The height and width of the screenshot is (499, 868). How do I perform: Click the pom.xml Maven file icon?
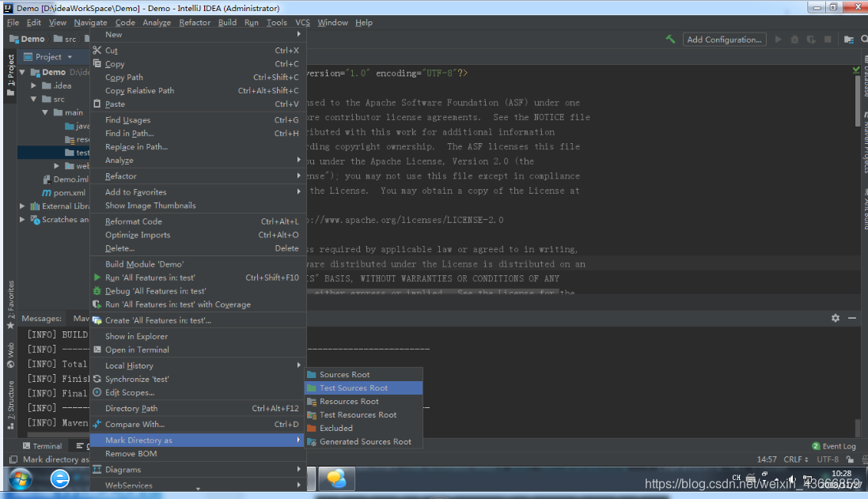(x=47, y=192)
